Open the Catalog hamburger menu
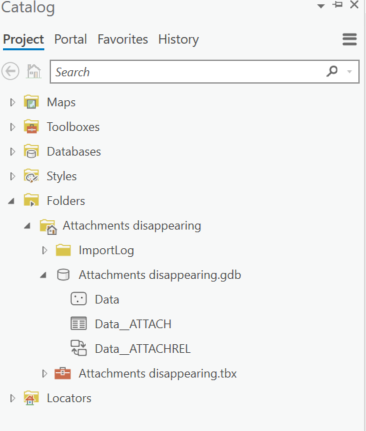The width and height of the screenshot is (366, 431). 349,39
